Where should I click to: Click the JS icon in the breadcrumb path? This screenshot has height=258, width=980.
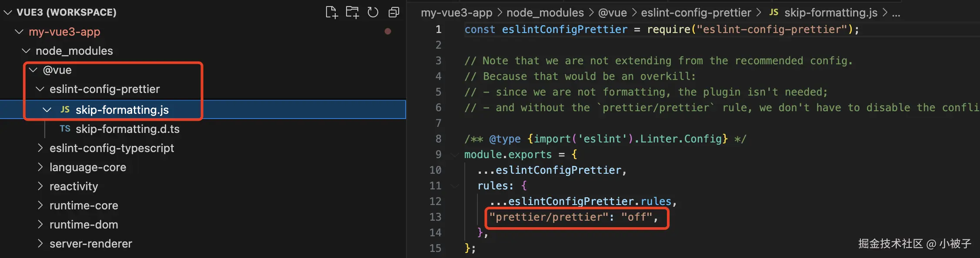coord(773,13)
